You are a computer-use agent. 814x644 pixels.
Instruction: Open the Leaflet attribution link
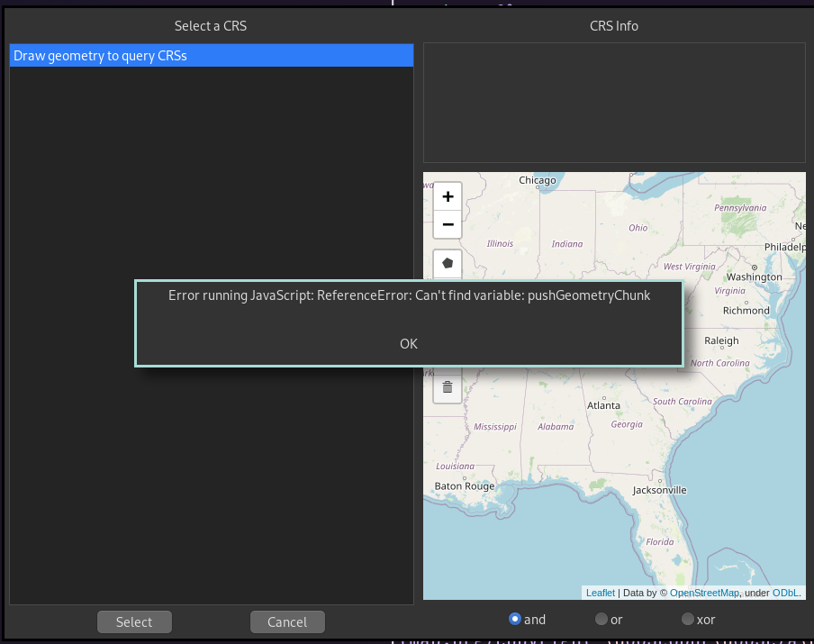pos(600,593)
